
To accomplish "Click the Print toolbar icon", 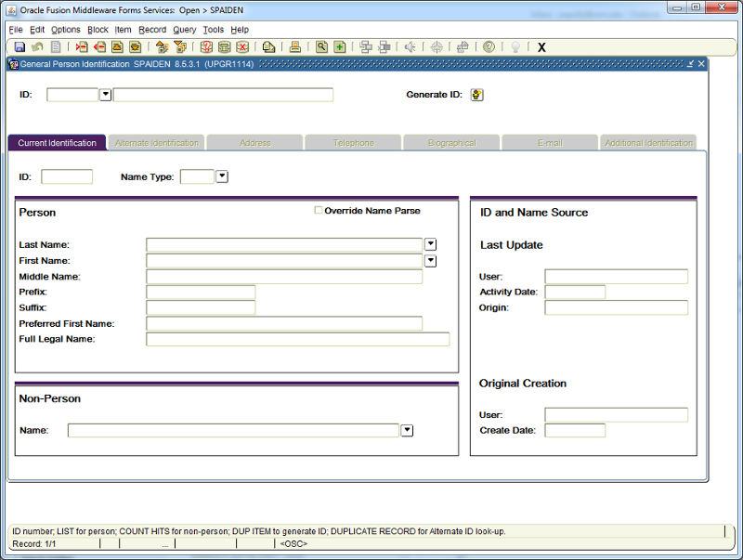I will point(295,47).
